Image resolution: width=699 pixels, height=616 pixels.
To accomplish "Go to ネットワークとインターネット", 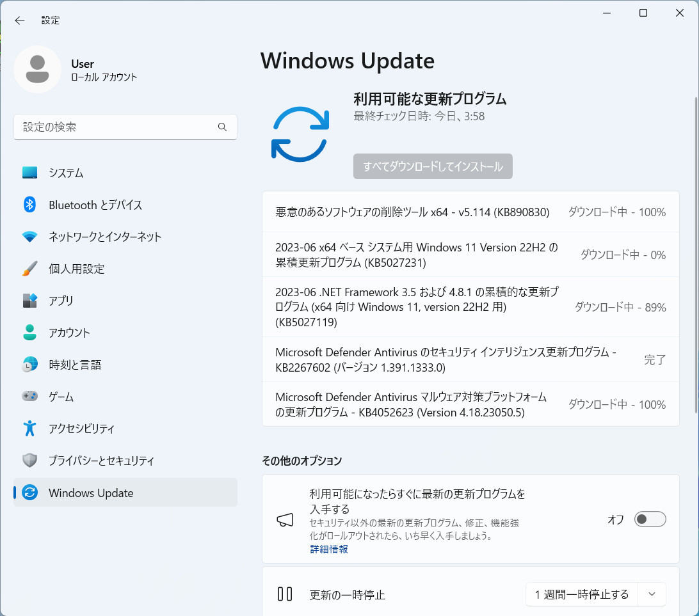I will [x=125, y=237].
